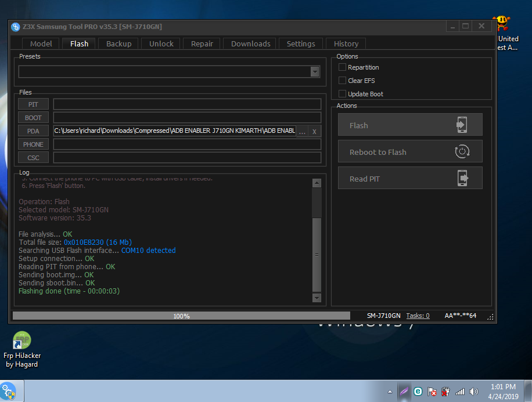Image resolution: width=532 pixels, height=402 pixels.
Task: Click the PIT file path field
Action: [187, 104]
